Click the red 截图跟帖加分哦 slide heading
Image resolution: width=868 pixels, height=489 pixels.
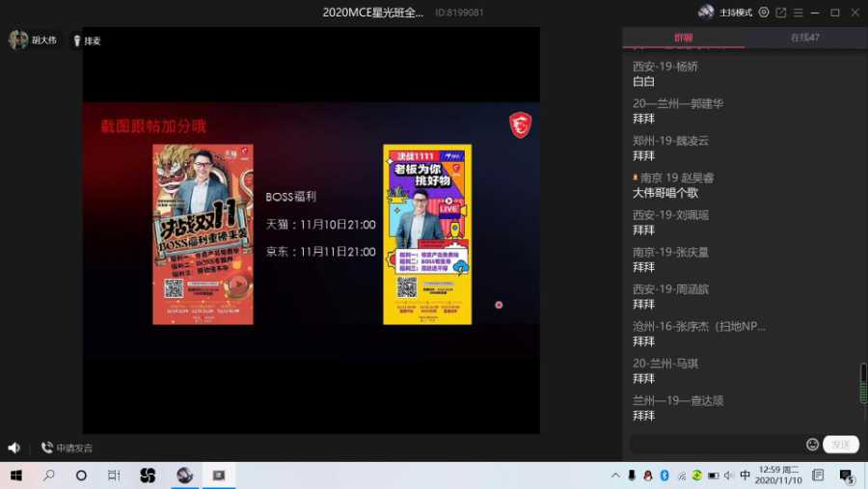[x=153, y=126]
